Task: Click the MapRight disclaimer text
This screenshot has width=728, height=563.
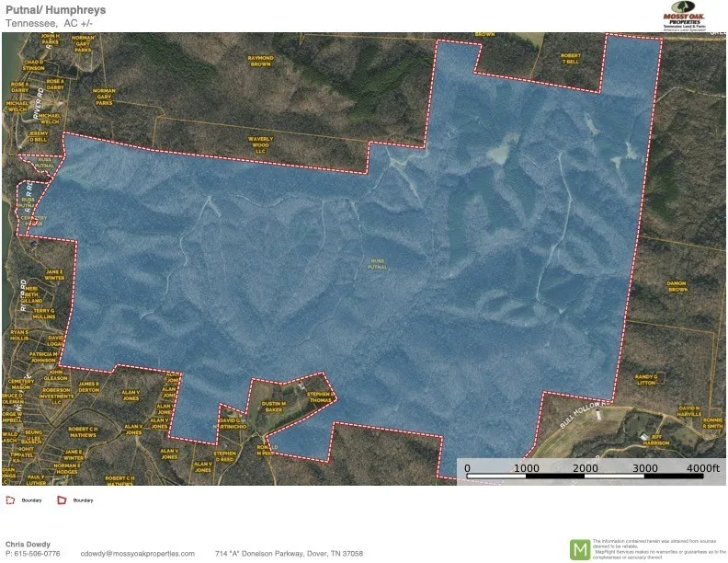Action: (x=659, y=549)
